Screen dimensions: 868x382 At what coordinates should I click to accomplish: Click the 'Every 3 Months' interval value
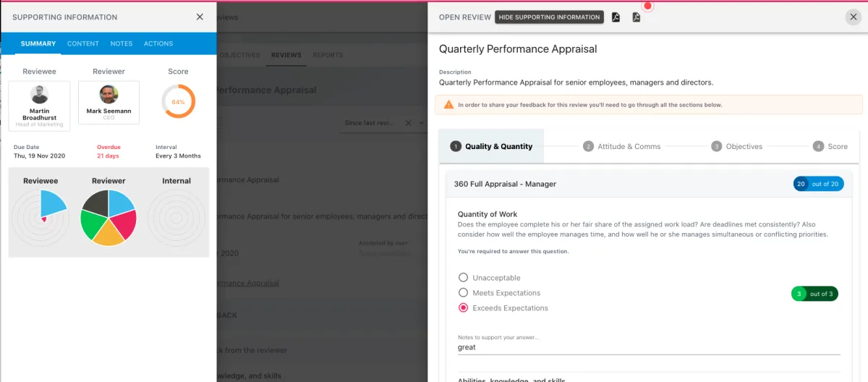178,156
